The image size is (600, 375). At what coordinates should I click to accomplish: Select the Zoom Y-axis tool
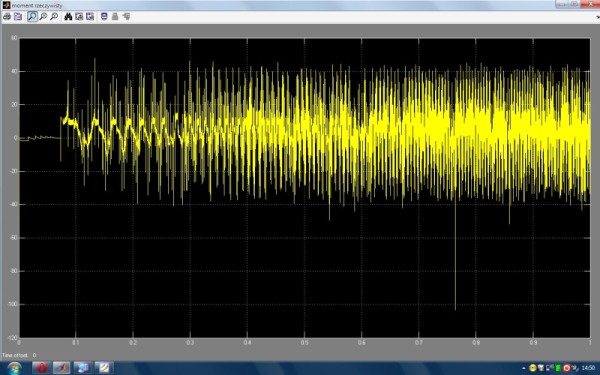(54, 16)
